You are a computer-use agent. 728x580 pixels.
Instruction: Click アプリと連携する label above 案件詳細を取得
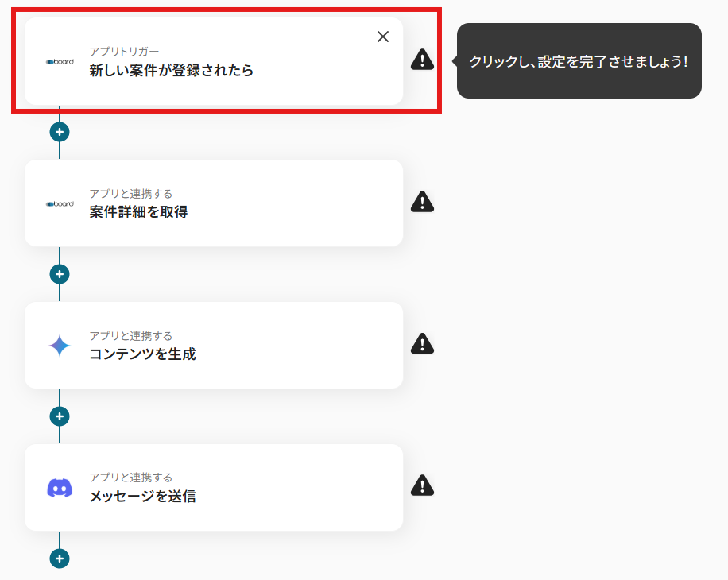pos(131,194)
